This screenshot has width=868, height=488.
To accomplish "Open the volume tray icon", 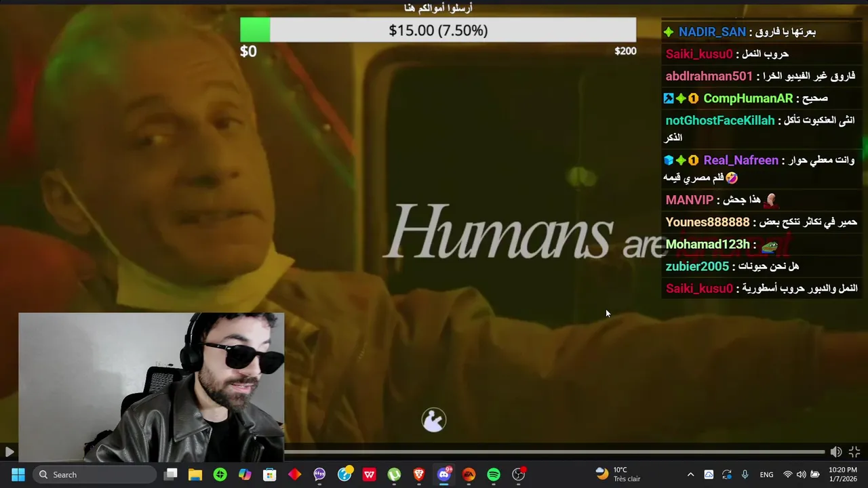I will coord(801,474).
